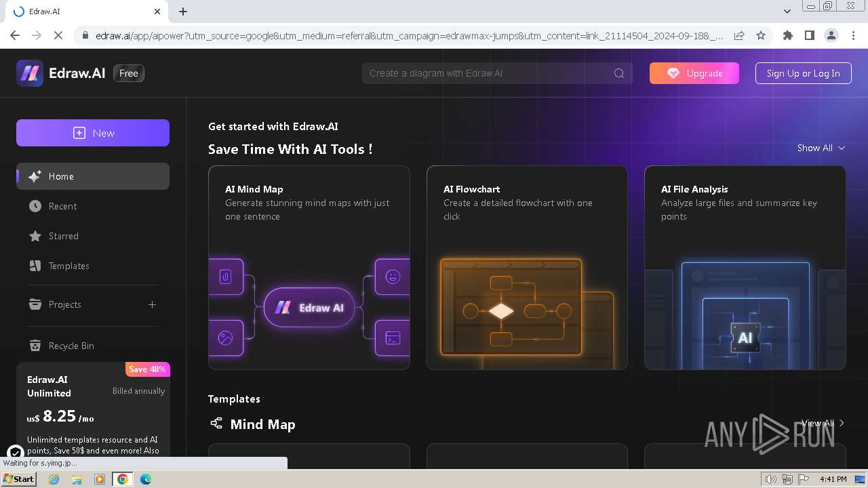Screen dimensions: 868x488
Task: Open Chrome three-dot menu
Action: [x=853, y=35]
